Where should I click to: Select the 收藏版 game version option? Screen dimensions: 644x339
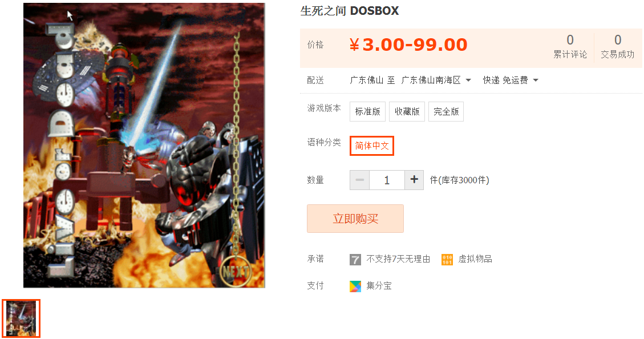[407, 111]
